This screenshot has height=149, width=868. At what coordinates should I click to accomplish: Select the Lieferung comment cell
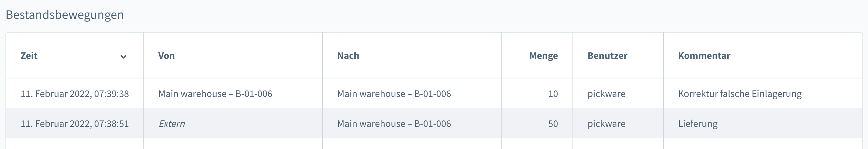coord(698,124)
